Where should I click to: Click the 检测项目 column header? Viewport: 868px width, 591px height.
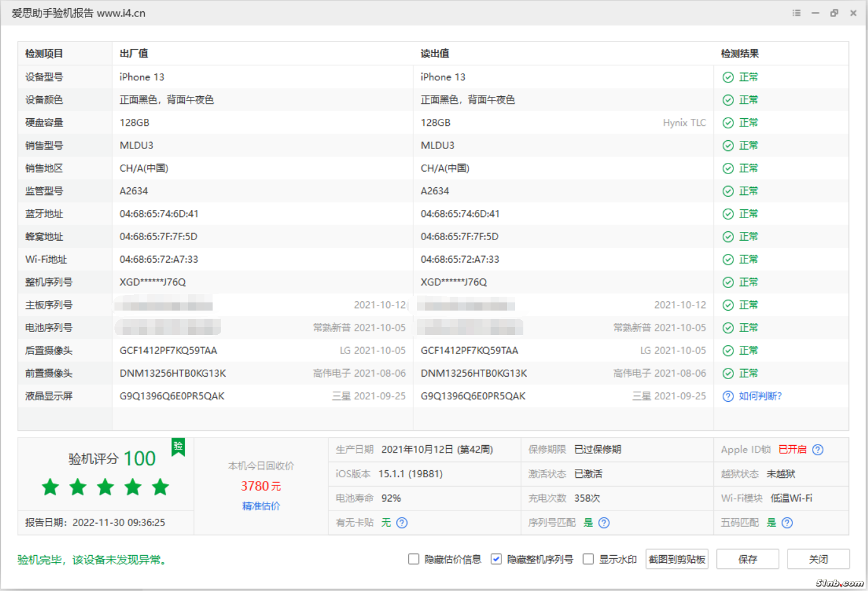click(x=44, y=53)
